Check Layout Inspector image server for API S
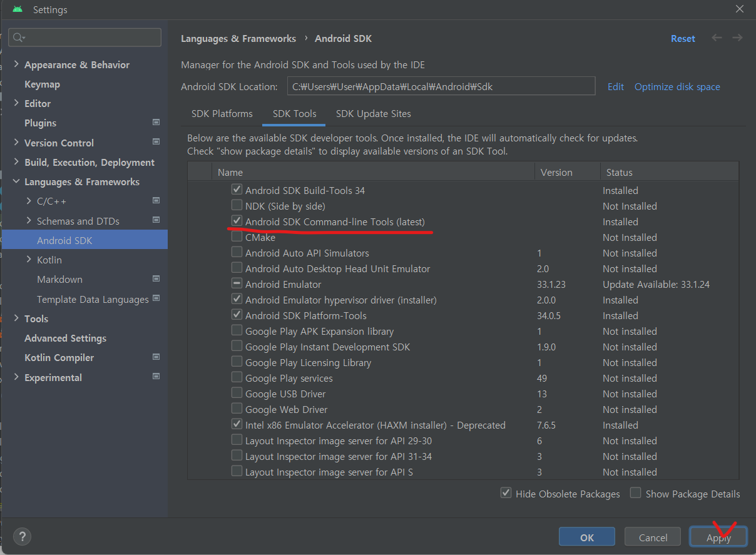Viewport: 756px width, 555px height. pos(237,471)
